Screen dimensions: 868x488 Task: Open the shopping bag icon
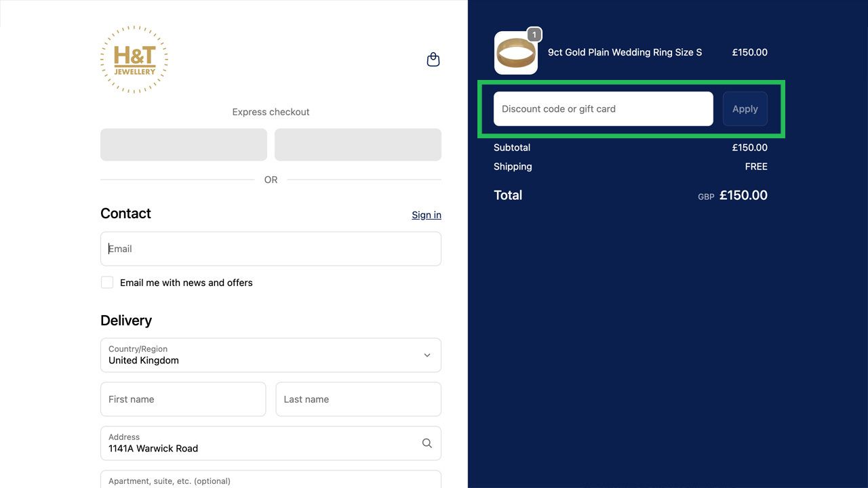pos(433,59)
